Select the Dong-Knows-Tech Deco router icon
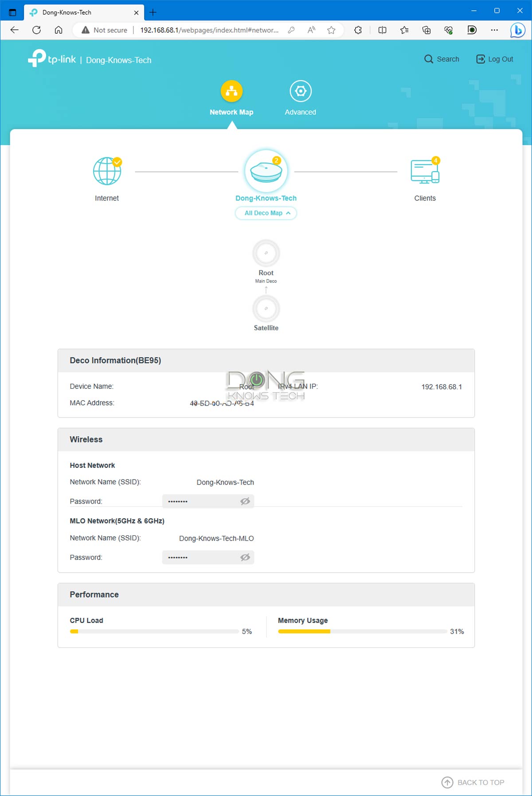This screenshot has width=532, height=796. point(266,172)
